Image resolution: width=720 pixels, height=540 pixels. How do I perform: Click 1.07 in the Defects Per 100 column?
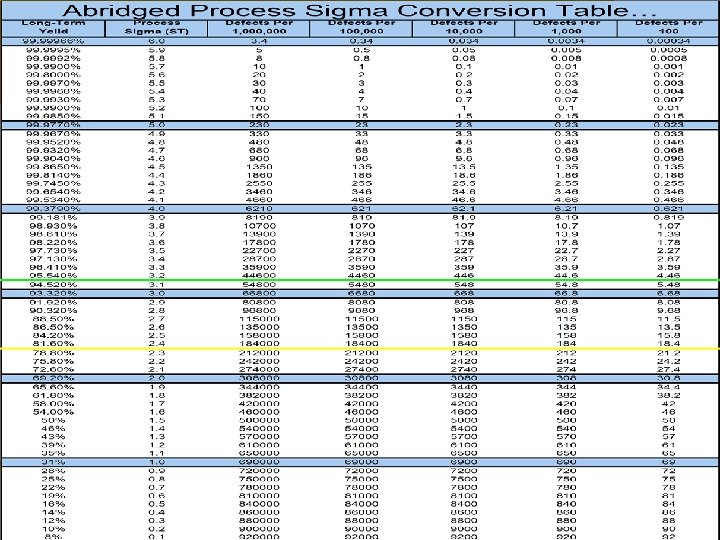pos(669,226)
